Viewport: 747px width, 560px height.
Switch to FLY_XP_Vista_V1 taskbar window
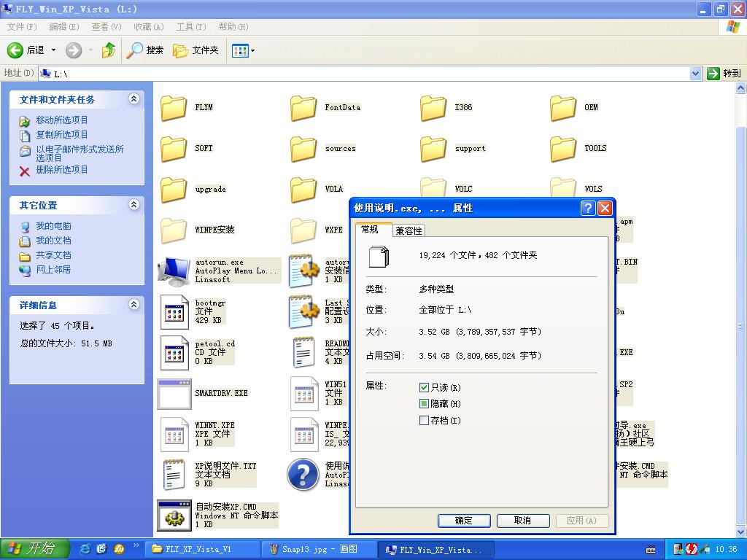[x=203, y=550]
